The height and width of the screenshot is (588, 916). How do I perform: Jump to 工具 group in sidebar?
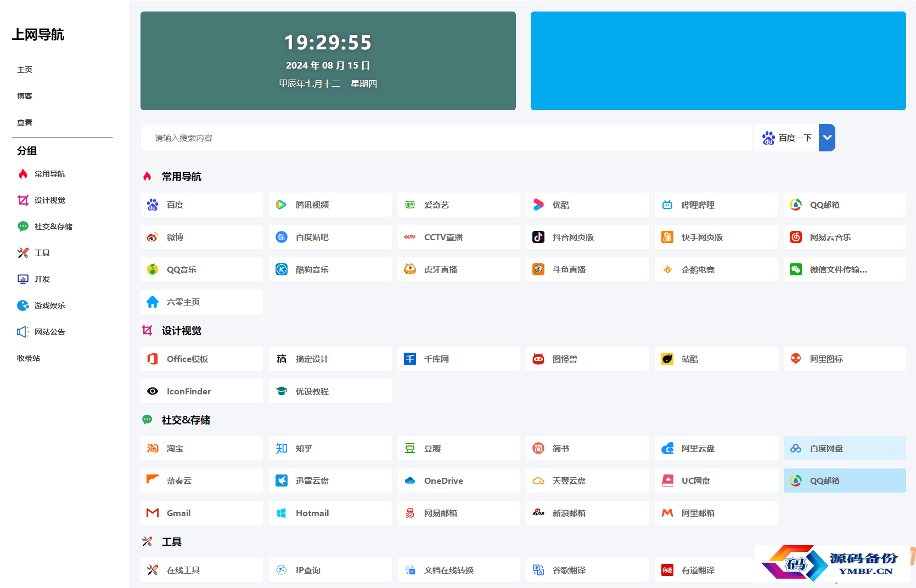33,253
